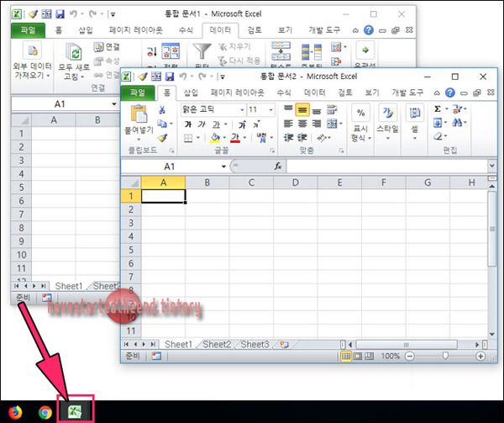Cut selection with the scissors icon
Image resolution: width=504 pixels, height=423 pixels.
162,109
